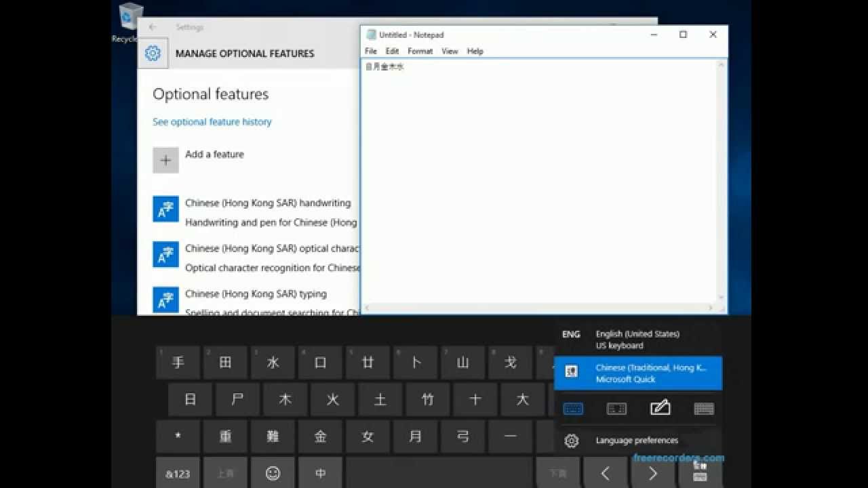Tap the 卜 key

415,363
